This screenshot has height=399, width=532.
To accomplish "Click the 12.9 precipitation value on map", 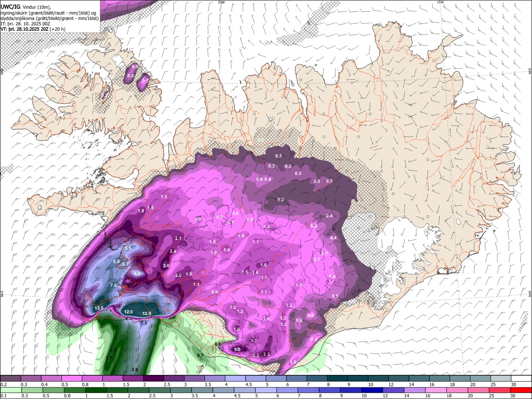I will click(x=128, y=312).
